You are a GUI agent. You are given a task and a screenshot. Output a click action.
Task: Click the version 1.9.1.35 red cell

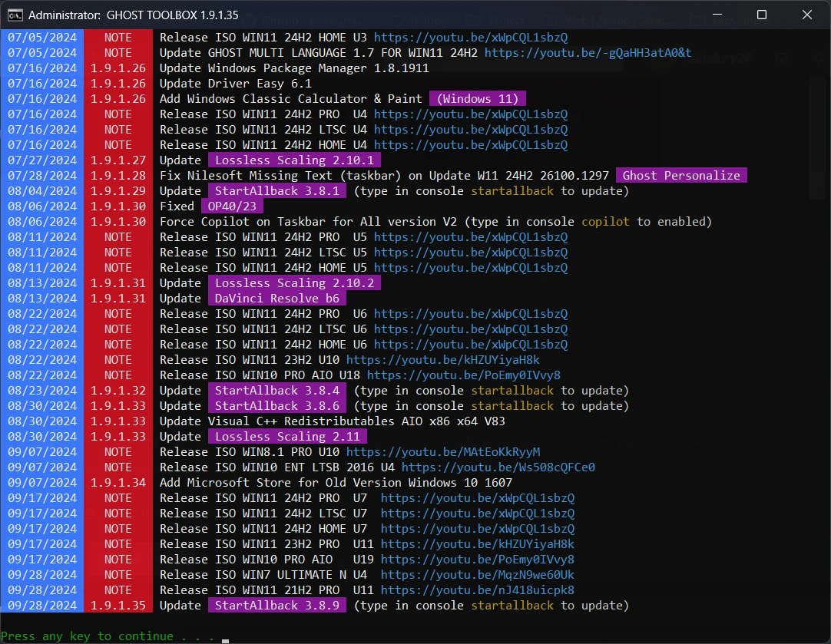tap(118, 606)
